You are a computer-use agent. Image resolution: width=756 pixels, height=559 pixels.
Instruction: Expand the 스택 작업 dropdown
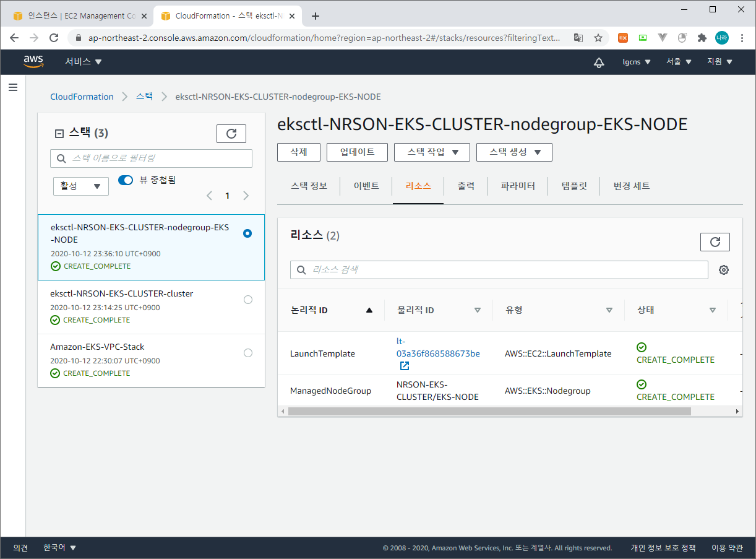tap(432, 152)
